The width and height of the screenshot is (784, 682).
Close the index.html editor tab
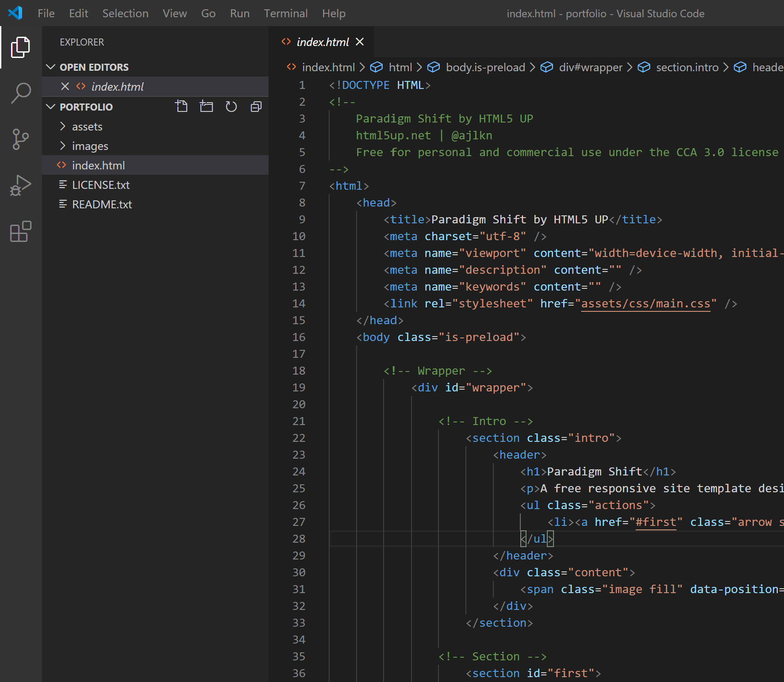(x=360, y=42)
